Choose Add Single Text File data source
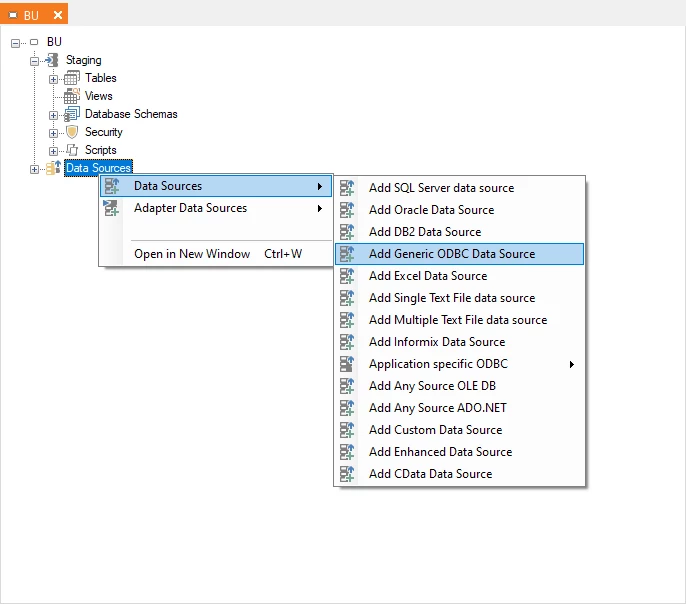 459,298
